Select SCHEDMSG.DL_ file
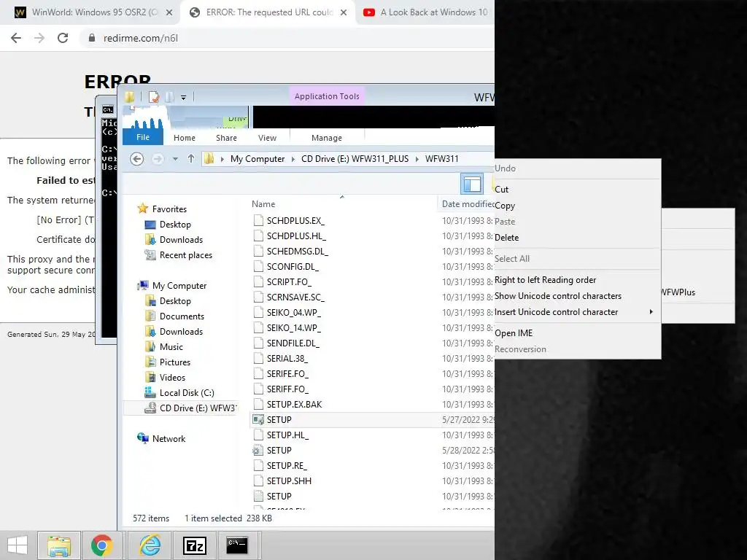Viewport: 747px width, 560px height. pyautogui.click(x=298, y=251)
